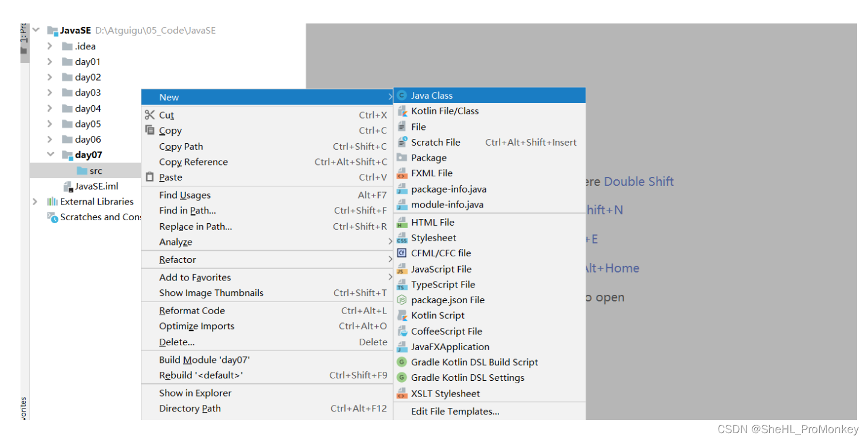Click the Gradle Kotlin DSL Build Script icon
Screen dimensions: 868x441
[401, 362]
